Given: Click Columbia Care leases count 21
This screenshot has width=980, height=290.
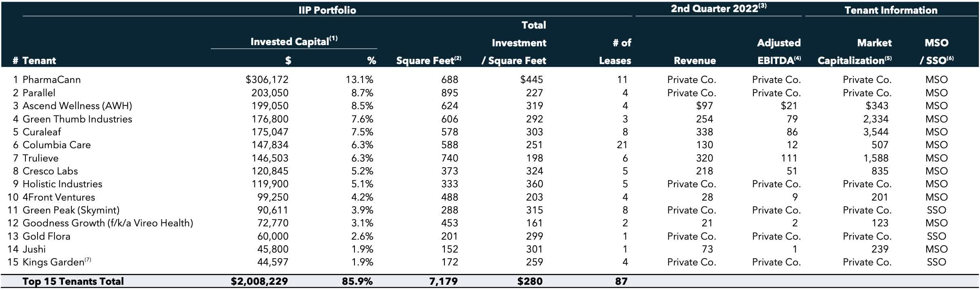Looking at the screenshot, I should 622,145.
